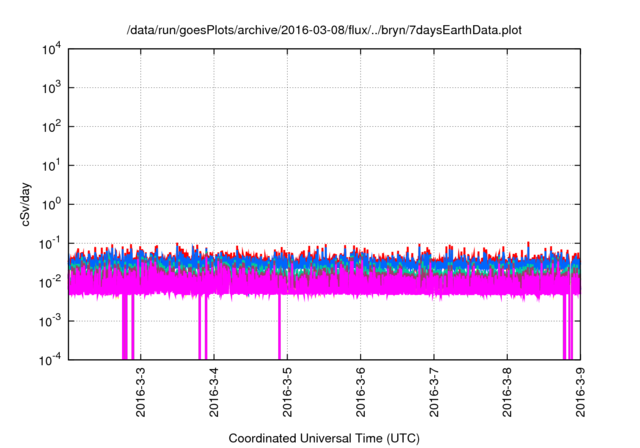Click the 10^-2 y-axis tick label

pos(50,282)
